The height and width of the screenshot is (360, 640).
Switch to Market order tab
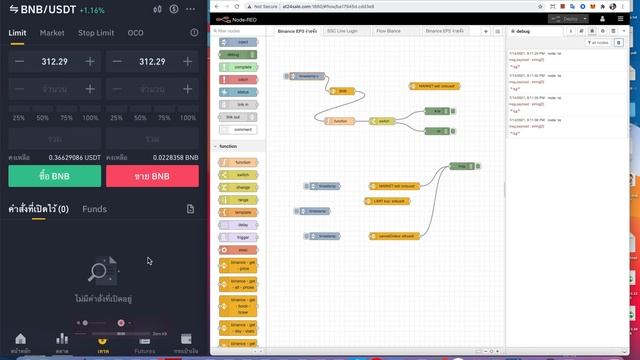coord(52,33)
